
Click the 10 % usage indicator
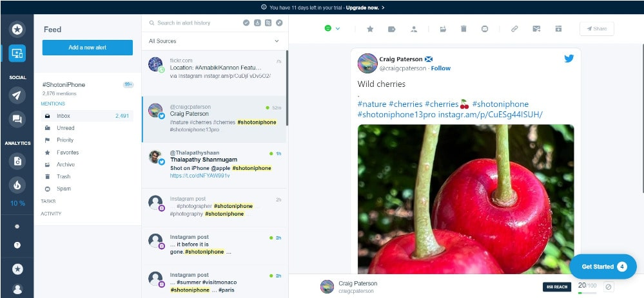17,203
